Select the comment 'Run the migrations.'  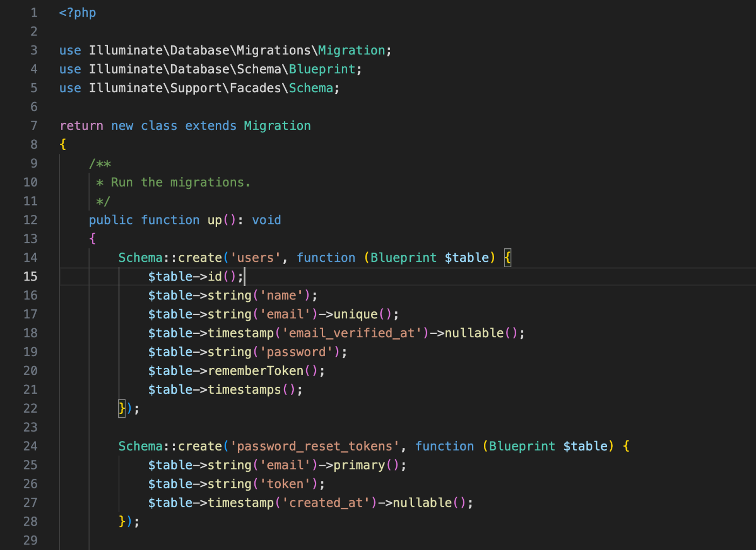(x=180, y=182)
